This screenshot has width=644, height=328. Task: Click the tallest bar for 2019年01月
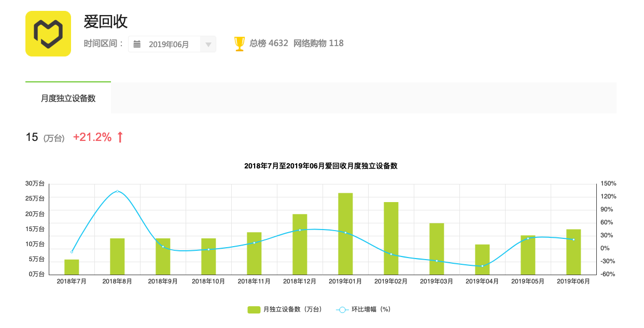click(x=345, y=234)
